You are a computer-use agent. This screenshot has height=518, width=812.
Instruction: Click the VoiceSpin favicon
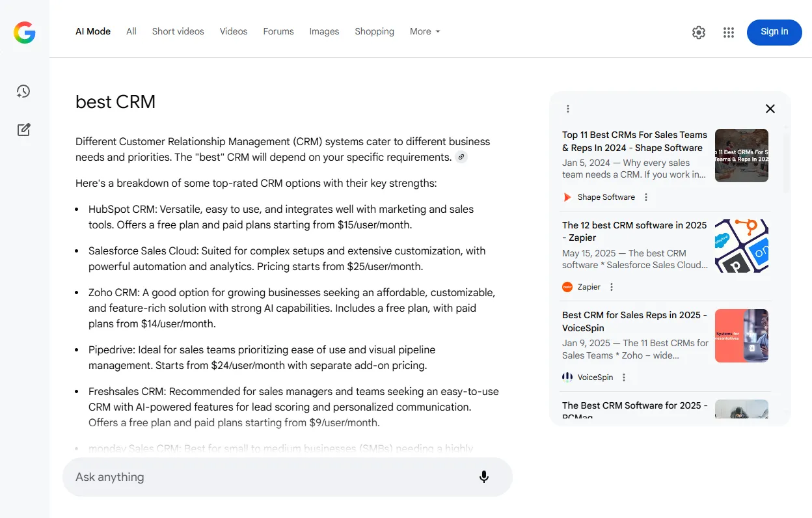pyautogui.click(x=567, y=377)
